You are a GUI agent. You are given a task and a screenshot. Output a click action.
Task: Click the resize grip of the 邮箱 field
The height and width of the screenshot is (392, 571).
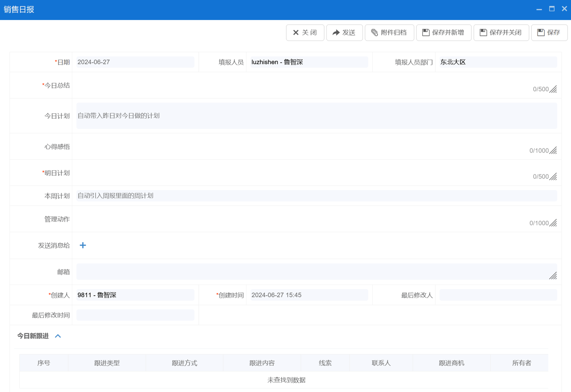tap(554, 276)
